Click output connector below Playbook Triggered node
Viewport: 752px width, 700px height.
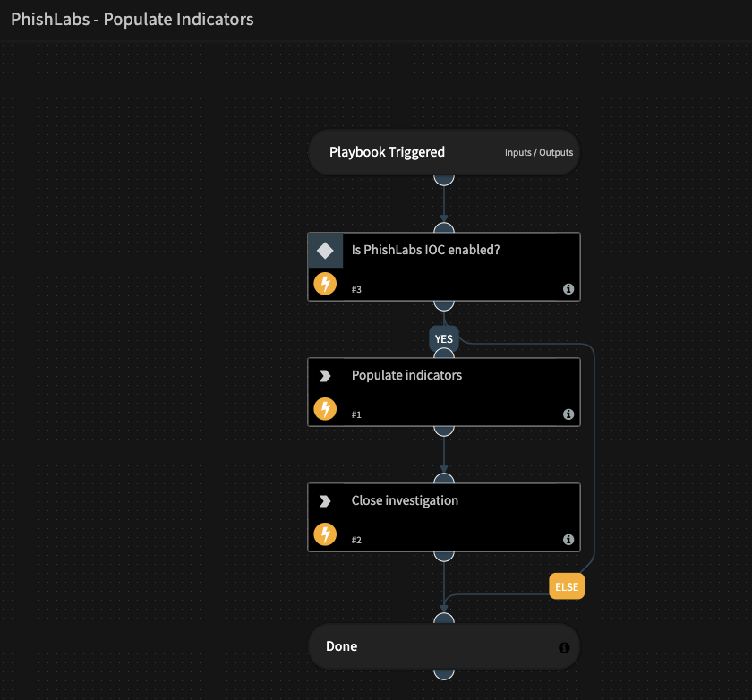pyautogui.click(x=444, y=177)
